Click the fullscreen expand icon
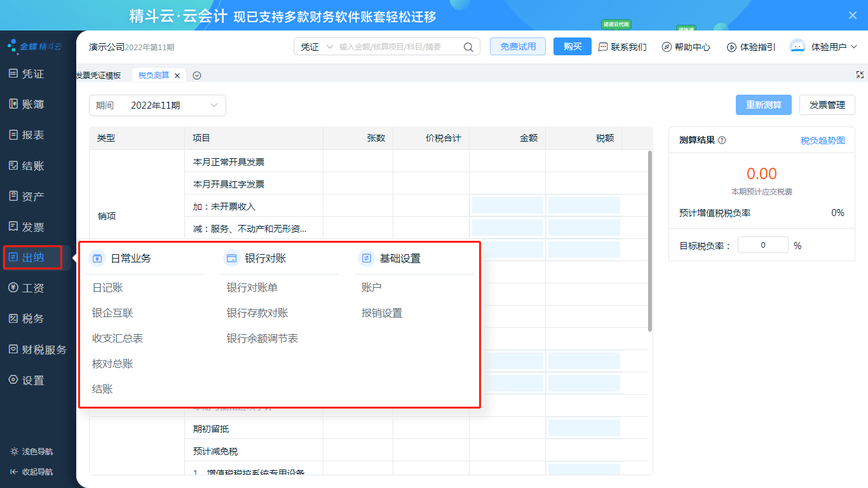The image size is (868, 488). point(860,75)
